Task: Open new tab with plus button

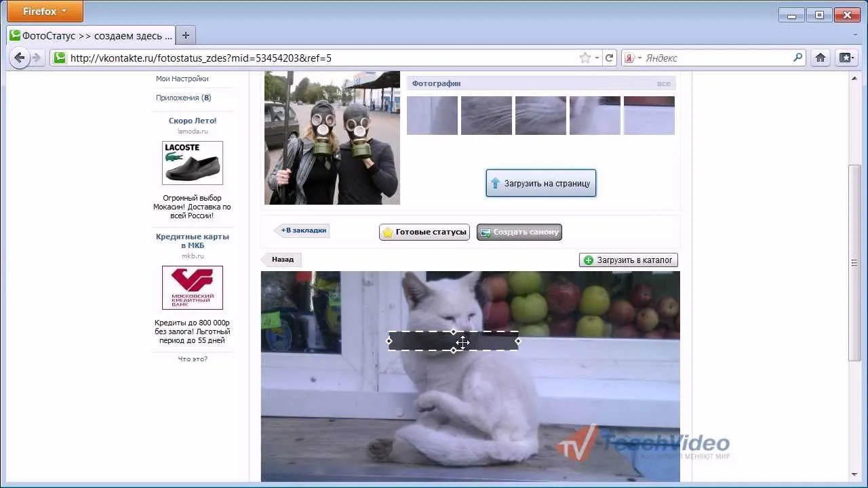Action: coord(185,35)
